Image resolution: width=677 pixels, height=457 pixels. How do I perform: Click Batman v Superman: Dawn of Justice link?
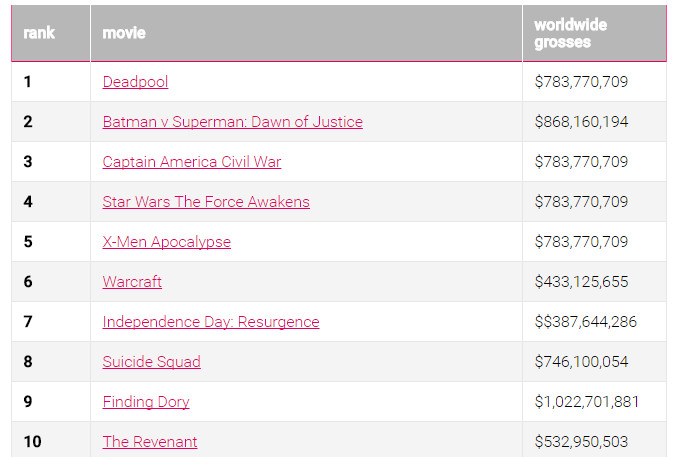tap(232, 122)
